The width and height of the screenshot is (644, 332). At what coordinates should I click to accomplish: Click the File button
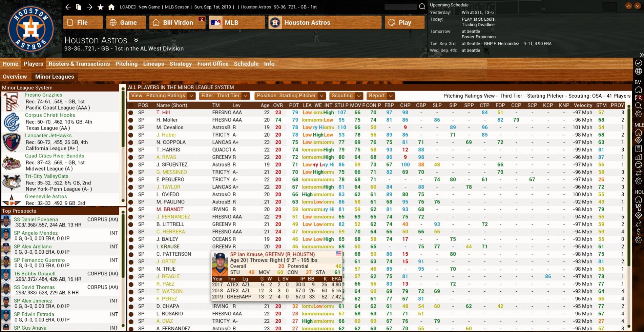click(83, 22)
